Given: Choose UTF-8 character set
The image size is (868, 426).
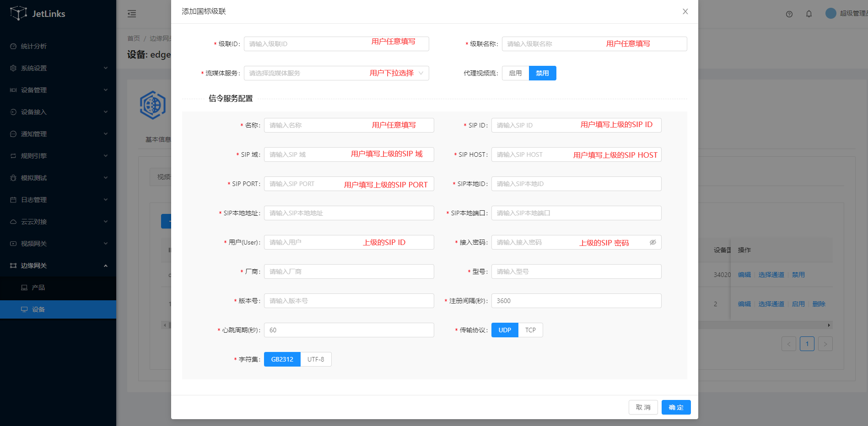Looking at the screenshot, I should click(x=316, y=359).
